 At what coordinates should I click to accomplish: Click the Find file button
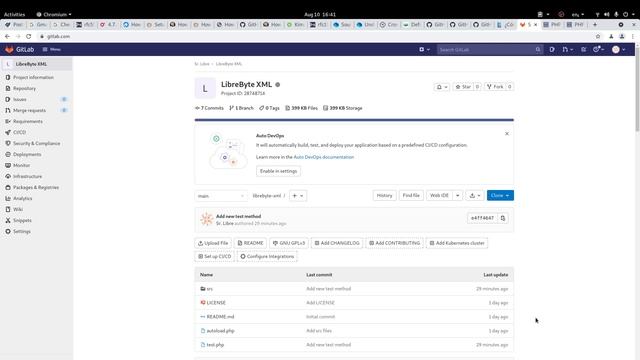click(x=411, y=196)
